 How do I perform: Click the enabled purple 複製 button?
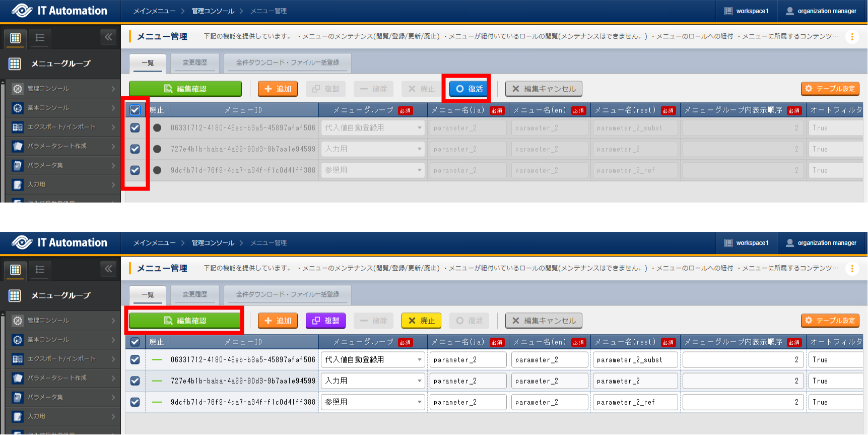point(325,321)
